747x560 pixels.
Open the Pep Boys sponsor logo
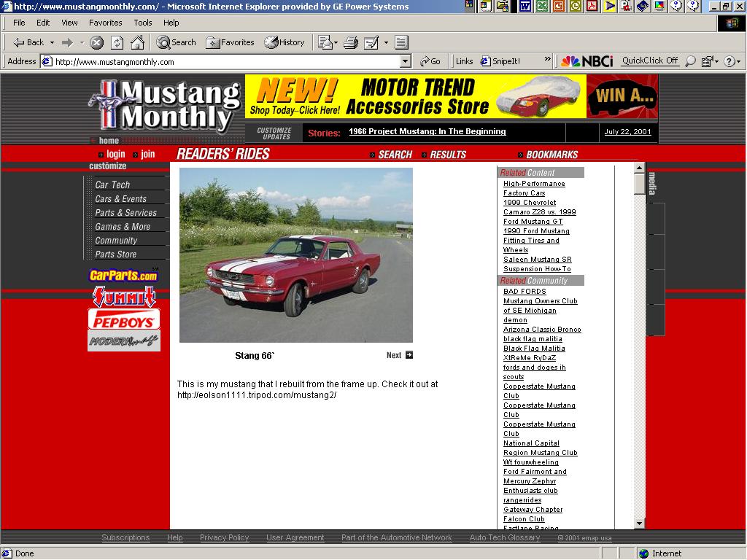124,319
